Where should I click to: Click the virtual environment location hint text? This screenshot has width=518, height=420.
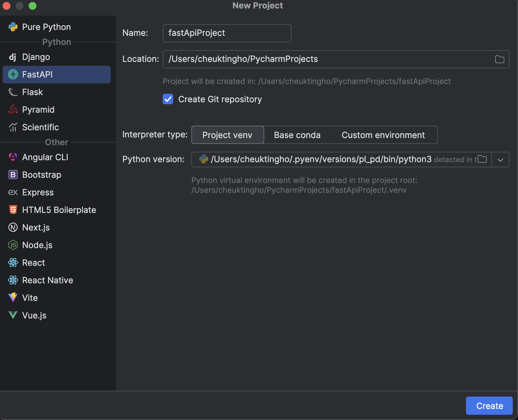click(x=304, y=185)
